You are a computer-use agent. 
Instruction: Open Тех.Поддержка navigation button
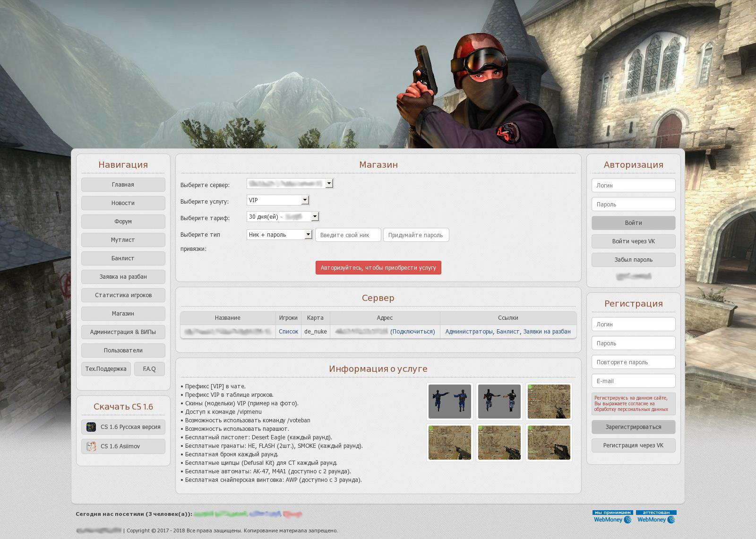click(x=106, y=369)
